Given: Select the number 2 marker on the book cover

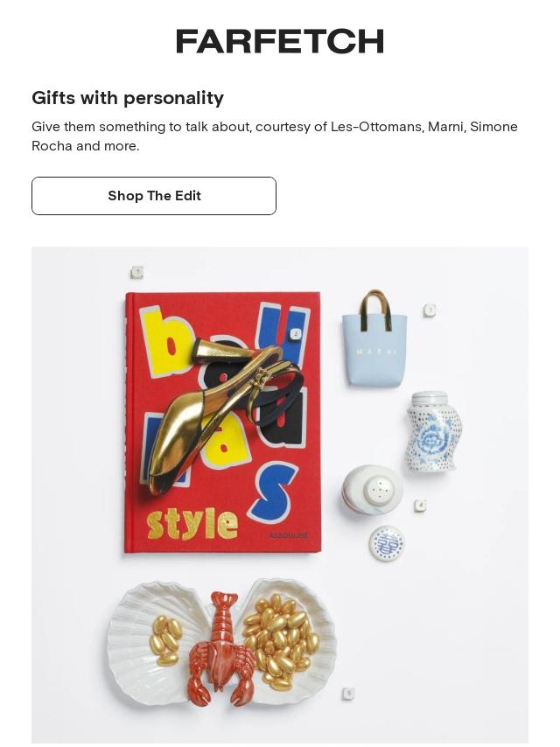Looking at the screenshot, I should click(x=295, y=334).
